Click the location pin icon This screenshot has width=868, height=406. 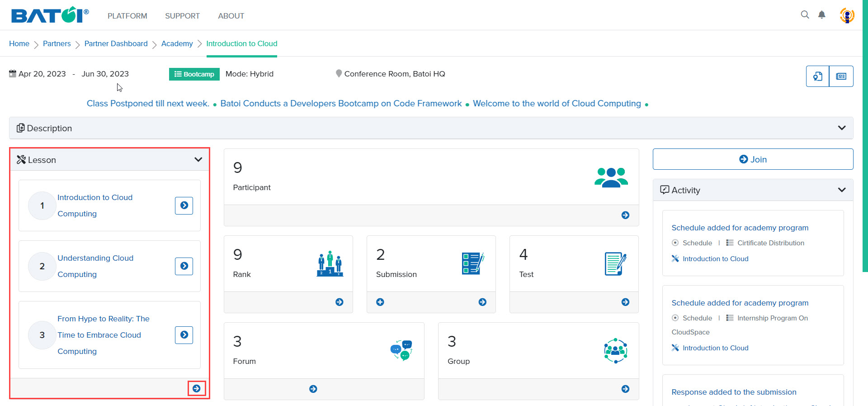point(339,73)
